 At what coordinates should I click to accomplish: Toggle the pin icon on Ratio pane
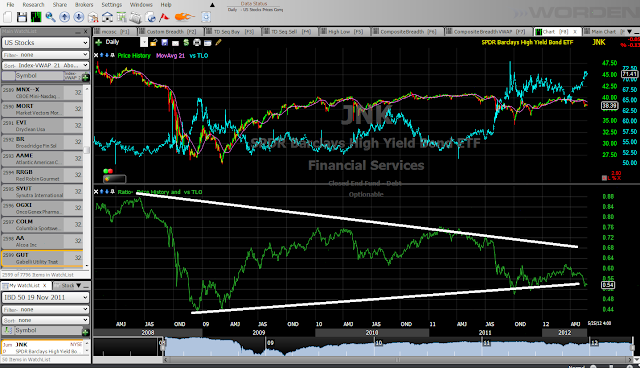[112, 191]
